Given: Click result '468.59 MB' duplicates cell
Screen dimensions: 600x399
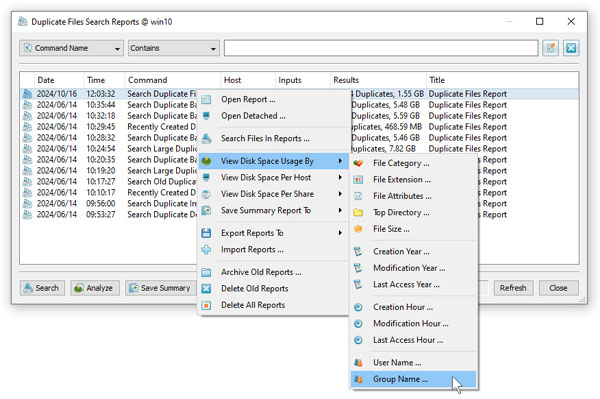Looking at the screenshot, I should tap(386, 127).
